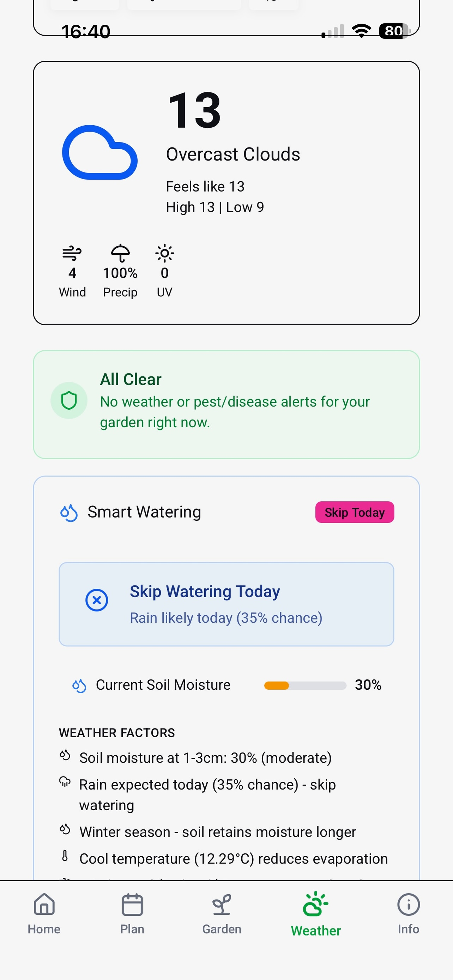Tap the sun UV index icon
The width and height of the screenshot is (453, 980).
click(165, 253)
